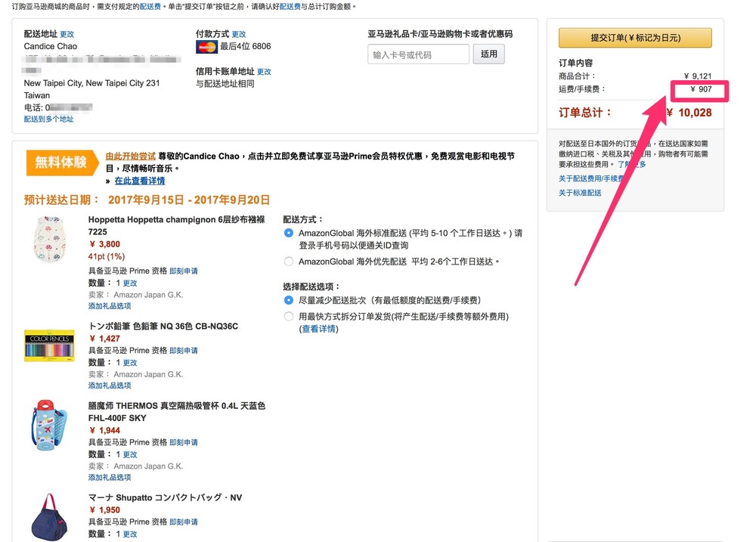Open 关于配送费用/手续费 link
The width and height of the screenshot is (756, 542).
(x=592, y=179)
